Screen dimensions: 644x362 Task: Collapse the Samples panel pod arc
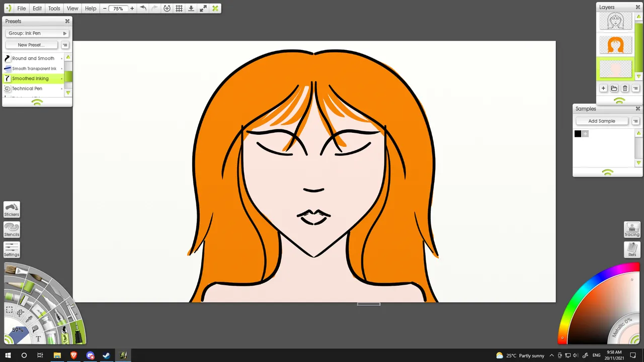point(608,172)
